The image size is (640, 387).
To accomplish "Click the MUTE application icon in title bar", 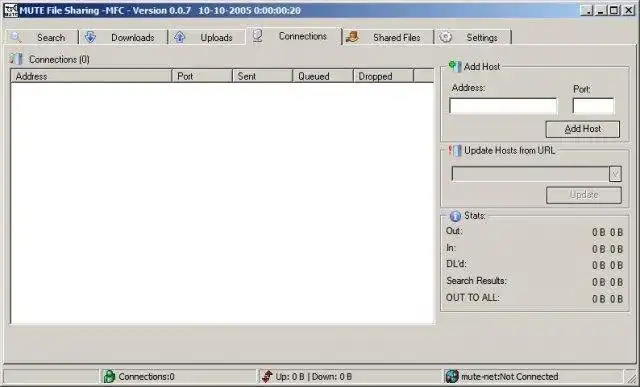I will [11, 10].
